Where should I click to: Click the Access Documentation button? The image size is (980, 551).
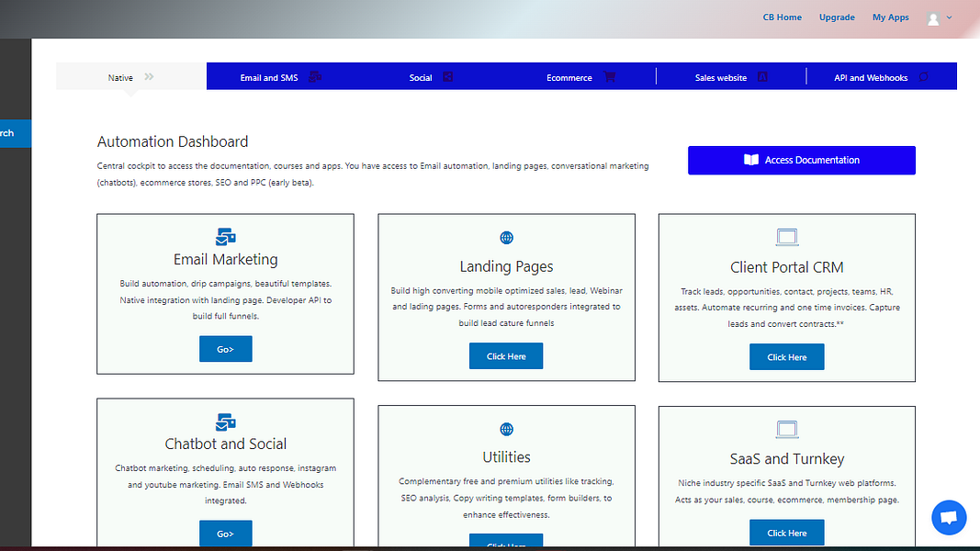(x=801, y=160)
